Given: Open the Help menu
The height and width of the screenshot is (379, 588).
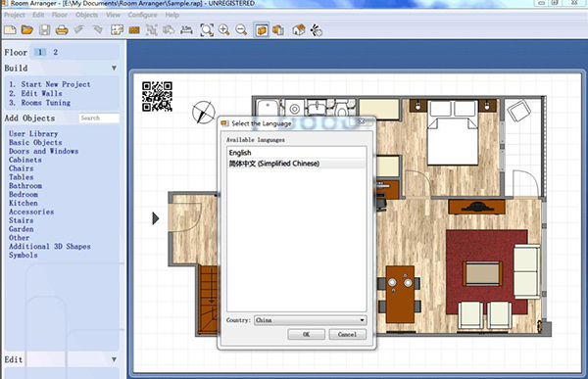Looking at the screenshot, I should pyautogui.click(x=172, y=15).
